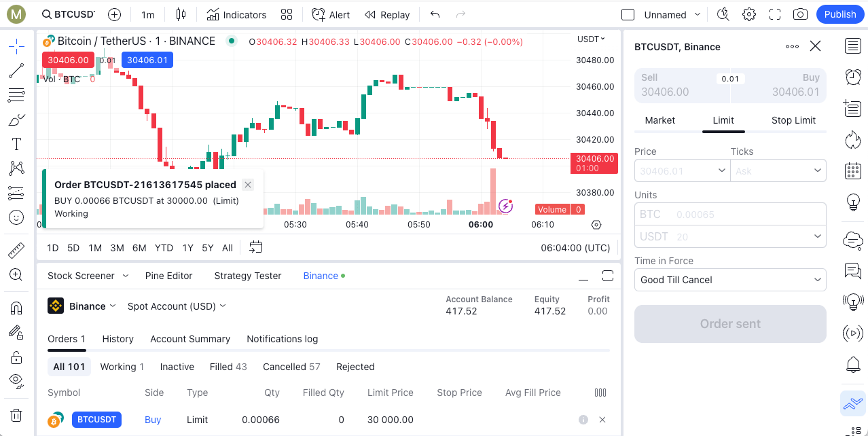This screenshot has height=436, width=868.
Task: Open the prediction and measurement tools
Action: [16, 193]
